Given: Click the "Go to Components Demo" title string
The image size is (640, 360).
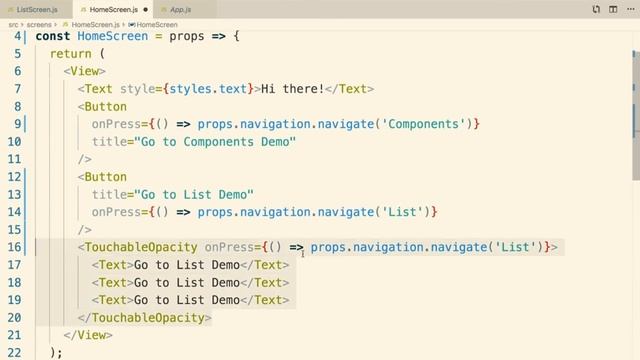Looking at the screenshot, I should tap(215, 142).
